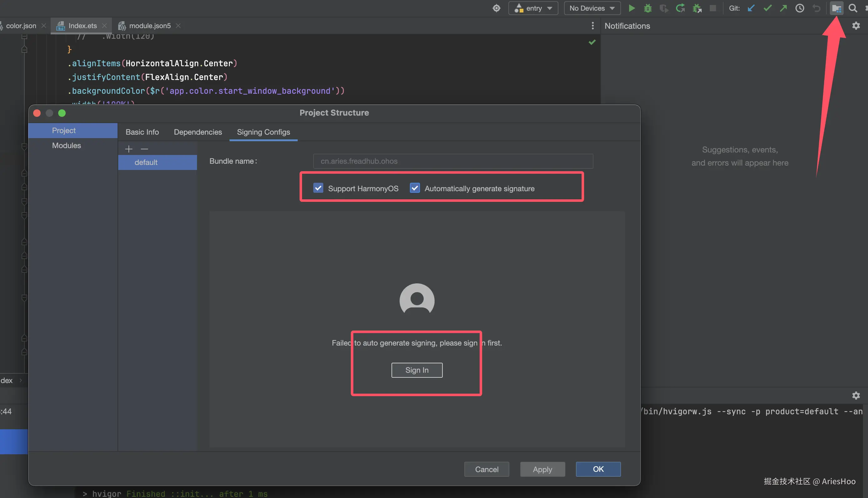Close the module.json5 editor tab
The height and width of the screenshot is (498, 868).
tap(178, 26)
